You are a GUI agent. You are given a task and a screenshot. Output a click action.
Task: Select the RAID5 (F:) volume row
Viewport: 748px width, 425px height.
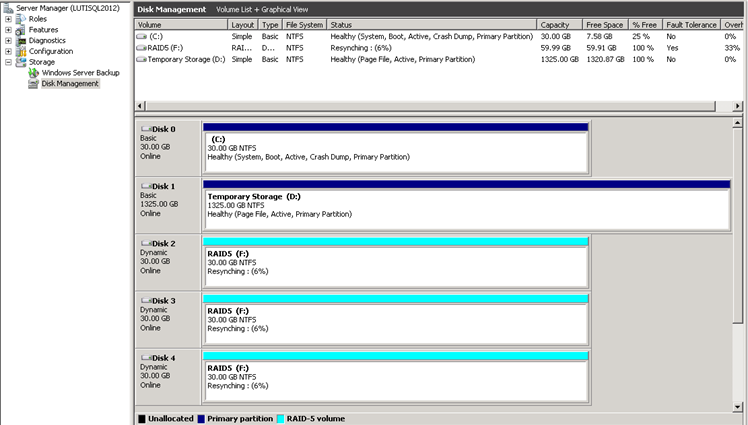point(439,48)
